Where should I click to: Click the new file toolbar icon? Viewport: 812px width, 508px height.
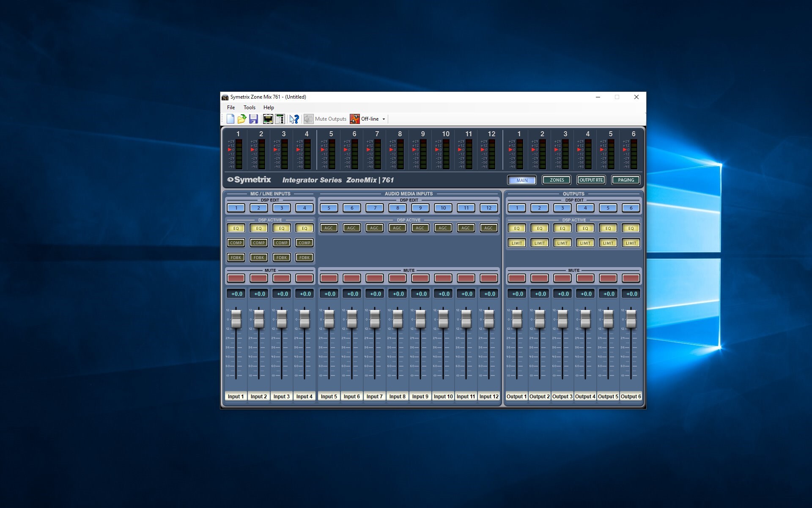click(x=230, y=119)
